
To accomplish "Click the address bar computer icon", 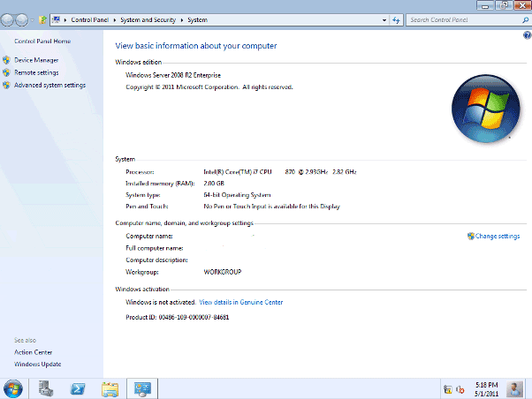I will [x=57, y=19].
